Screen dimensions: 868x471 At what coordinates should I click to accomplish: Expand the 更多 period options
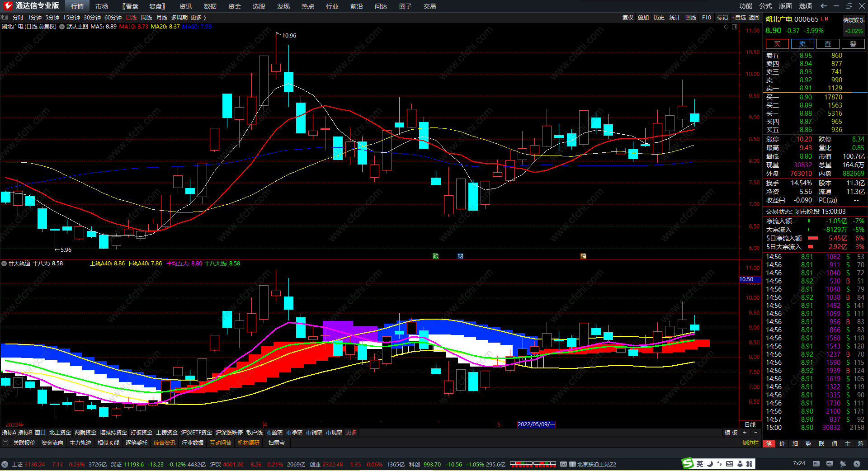tap(198, 17)
